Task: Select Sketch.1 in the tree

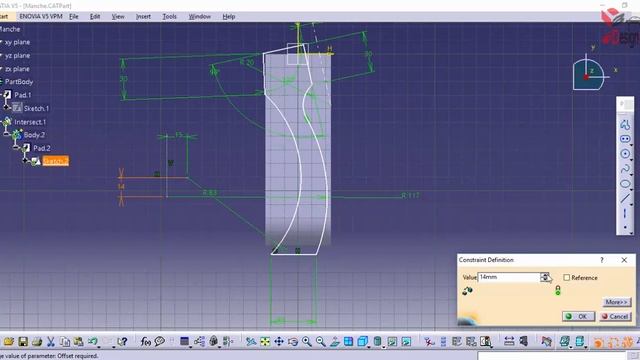Action: 36,108
